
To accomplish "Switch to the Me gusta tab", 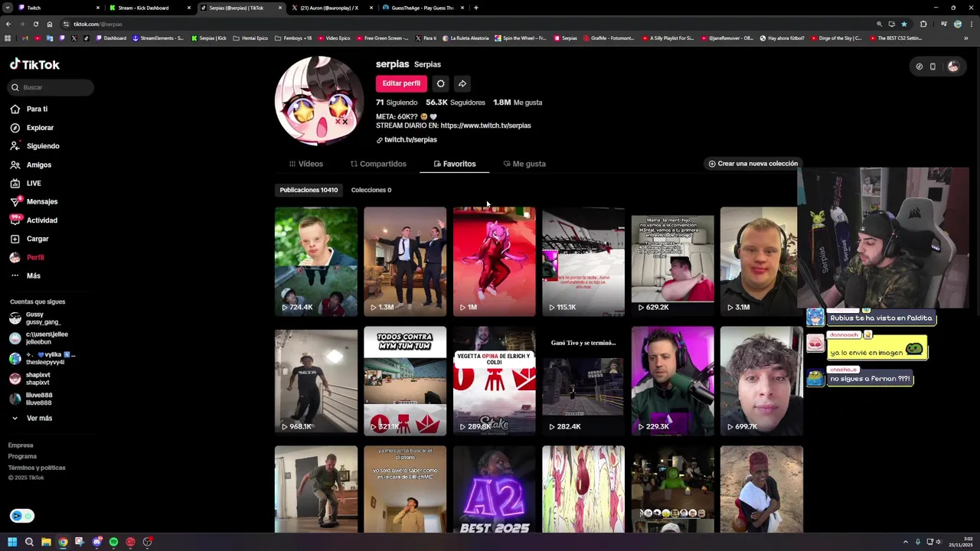I will click(524, 164).
